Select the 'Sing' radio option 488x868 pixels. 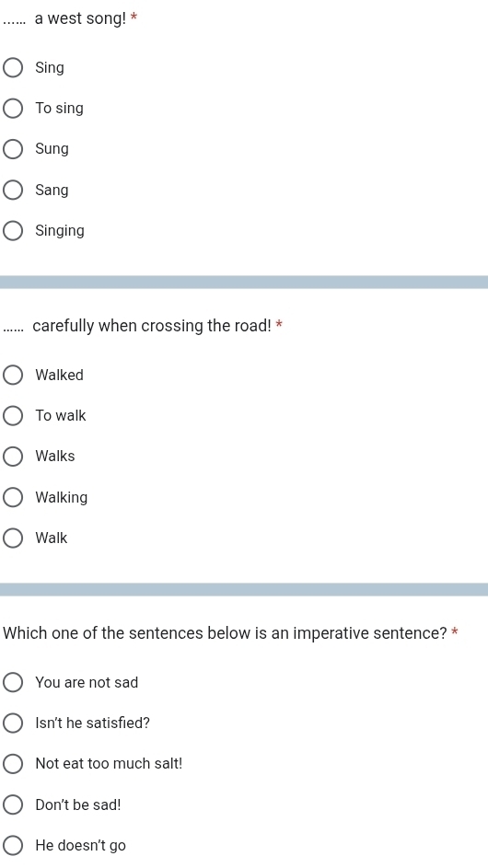13,67
